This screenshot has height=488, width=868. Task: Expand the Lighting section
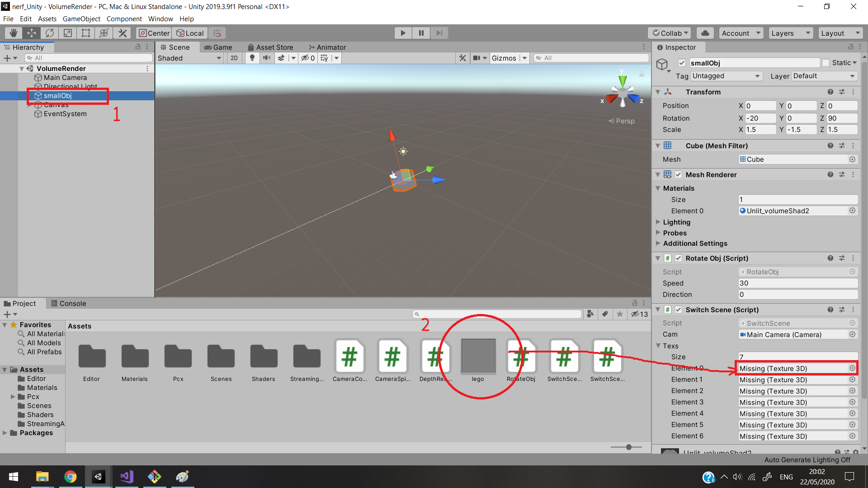[x=676, y=222]
